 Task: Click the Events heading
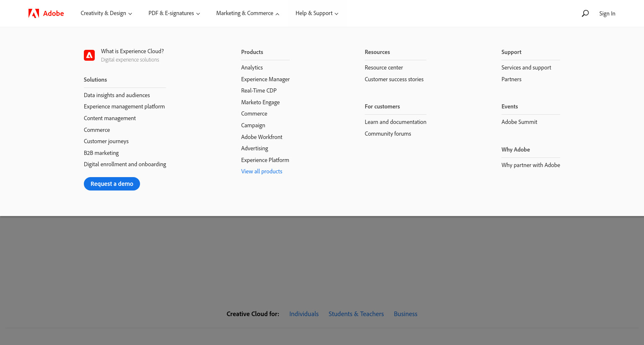click(509, 106)
